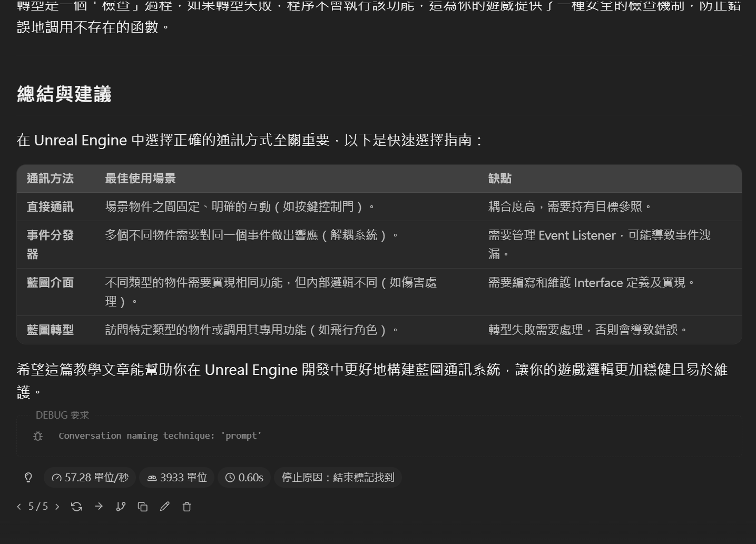The height and width of the screenshot is (544, 756).
Task: Click the lightbulb hints icon
Action: [28, 477]
